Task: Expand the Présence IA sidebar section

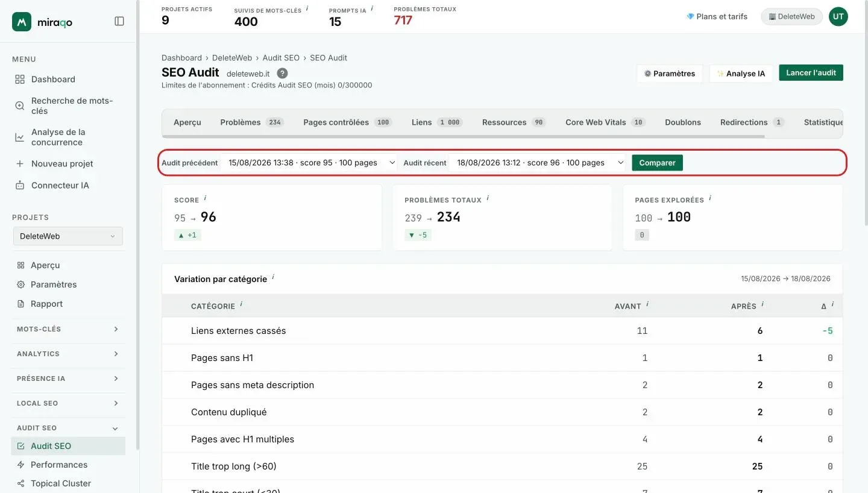Action: pyautogui.click(x=68, y=378)
